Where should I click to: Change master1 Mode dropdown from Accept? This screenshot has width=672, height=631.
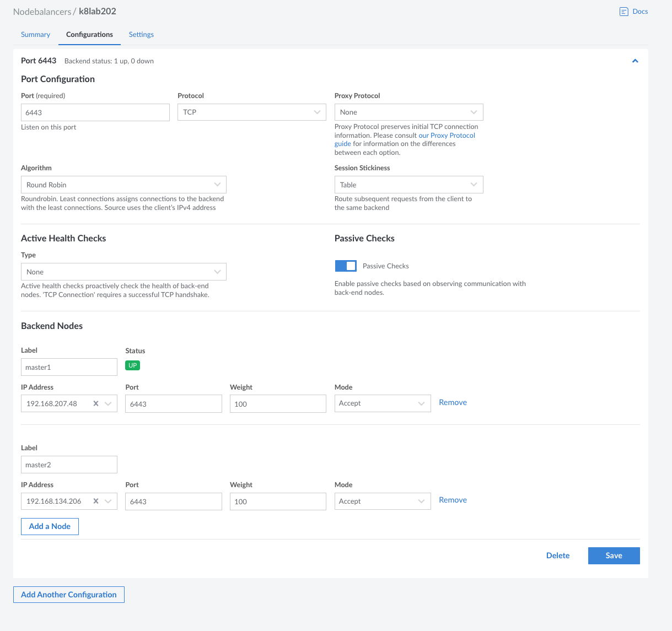pos(382,403)
